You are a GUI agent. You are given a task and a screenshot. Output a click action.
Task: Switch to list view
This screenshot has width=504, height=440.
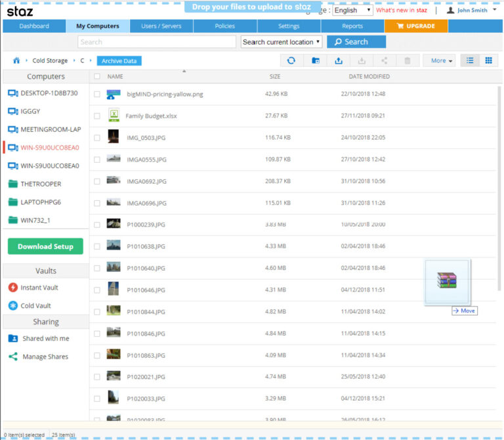pos(470,60)
